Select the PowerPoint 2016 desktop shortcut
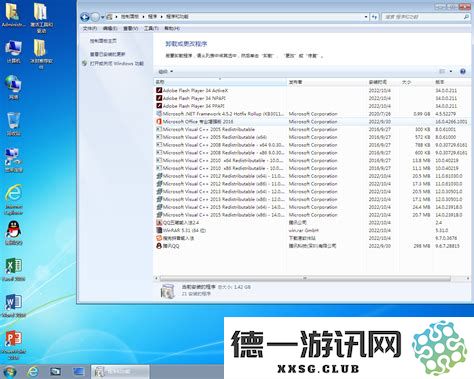The height and width of the screenshot is (379, 474). coord(13,345)
